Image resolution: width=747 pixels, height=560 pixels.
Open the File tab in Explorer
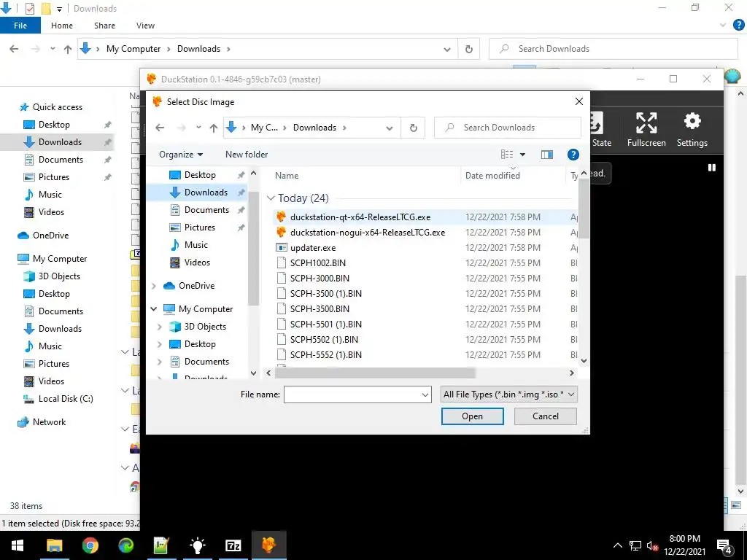point(20,26)
